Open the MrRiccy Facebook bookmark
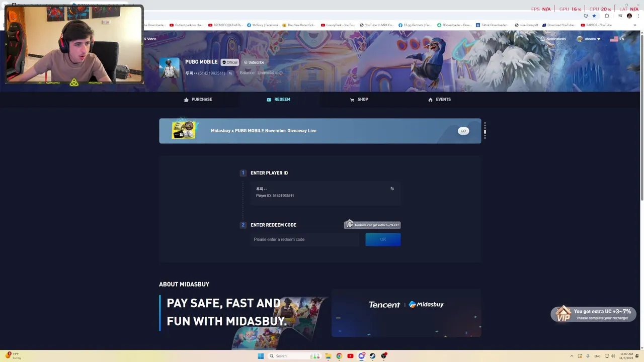The width and height of the screenshot is (644, 362). click(263, 25)
